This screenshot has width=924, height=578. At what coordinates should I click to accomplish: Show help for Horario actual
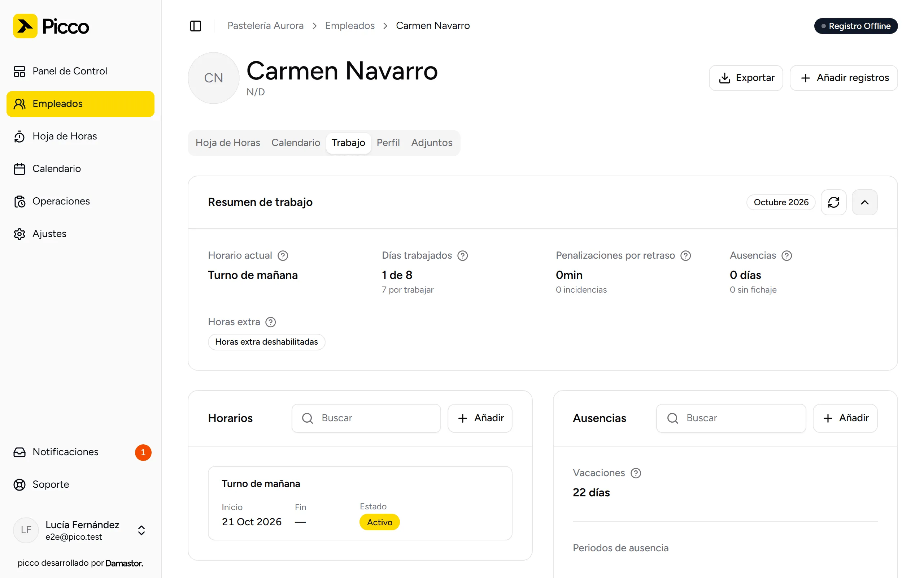coord(283,255)
